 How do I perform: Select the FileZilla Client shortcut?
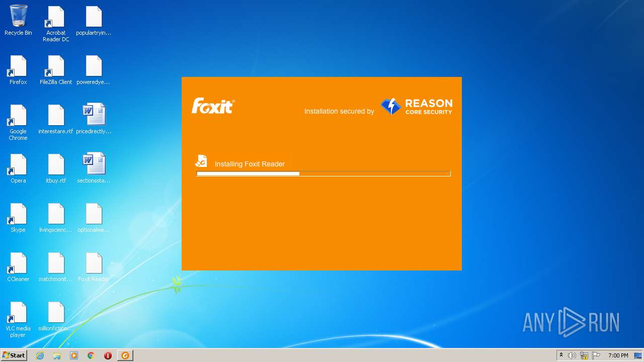(56, 69)
